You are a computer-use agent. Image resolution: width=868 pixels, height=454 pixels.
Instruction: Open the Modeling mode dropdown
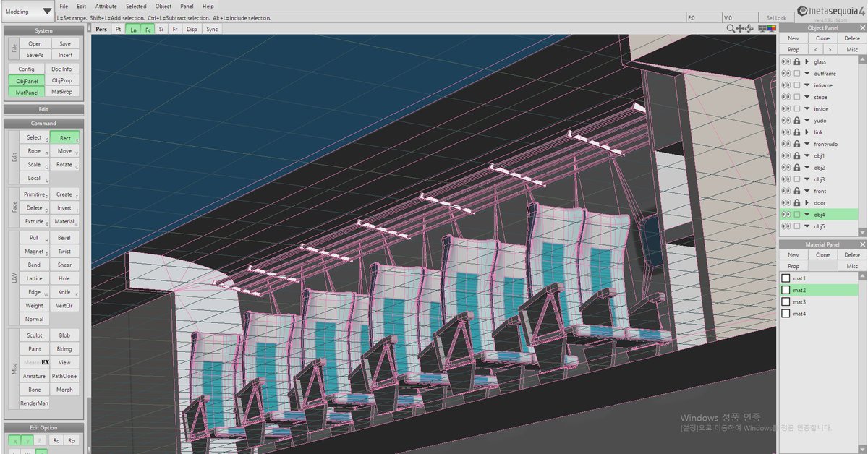[27, 12]
